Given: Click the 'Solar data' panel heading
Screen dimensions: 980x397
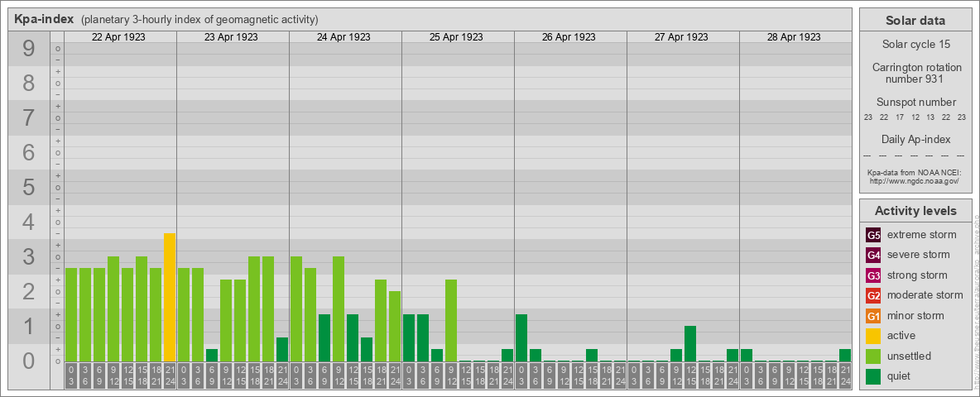Looking at the screenshot, I should (915, 21).
